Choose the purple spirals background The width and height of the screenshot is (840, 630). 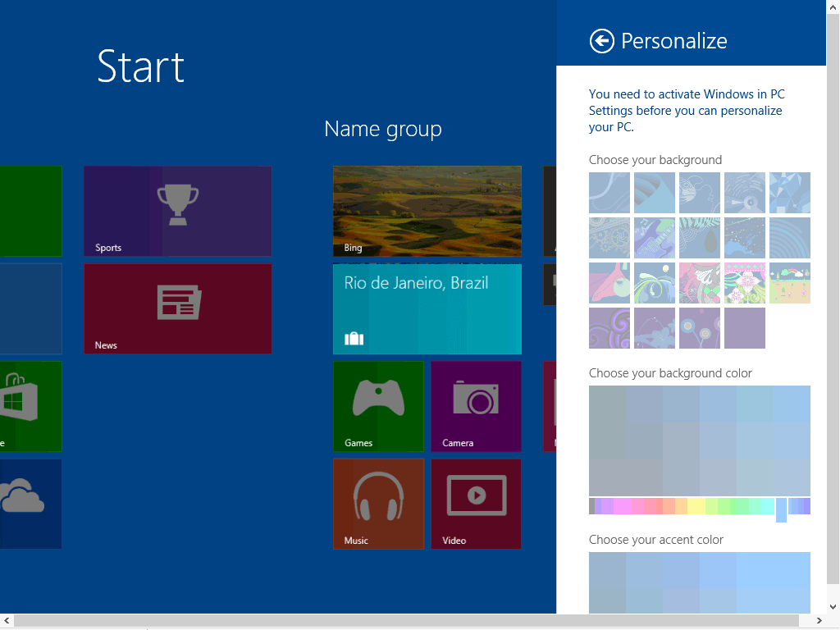(609, 328)
